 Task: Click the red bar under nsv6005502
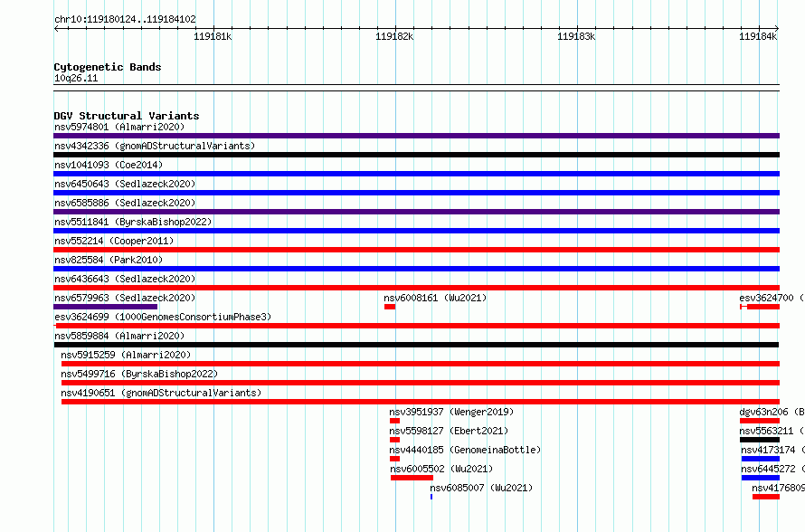[x=412, y=478]
